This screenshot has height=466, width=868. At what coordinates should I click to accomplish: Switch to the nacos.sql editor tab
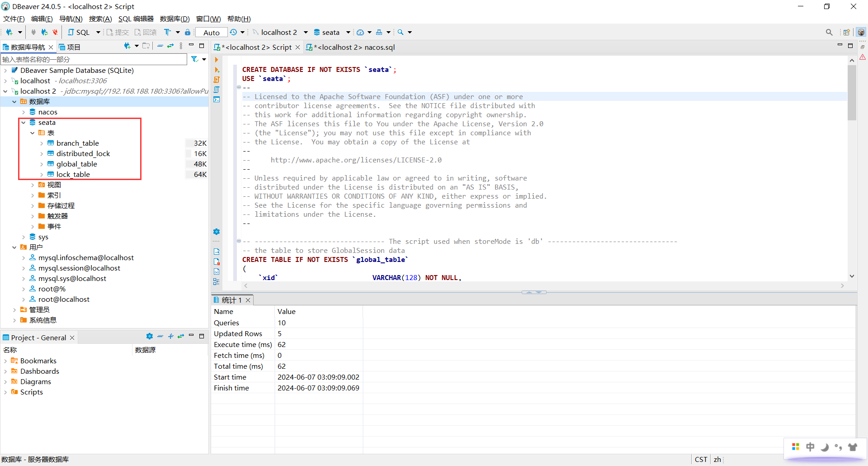[350, 47]
